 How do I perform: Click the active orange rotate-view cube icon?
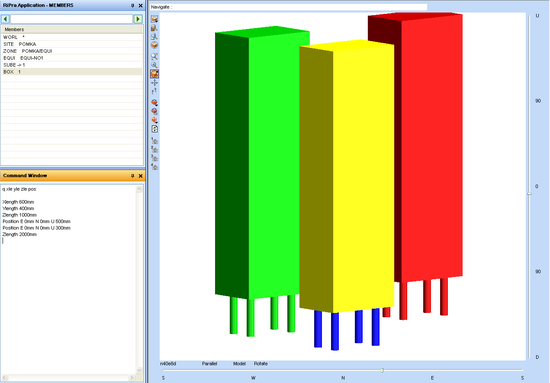154,74
